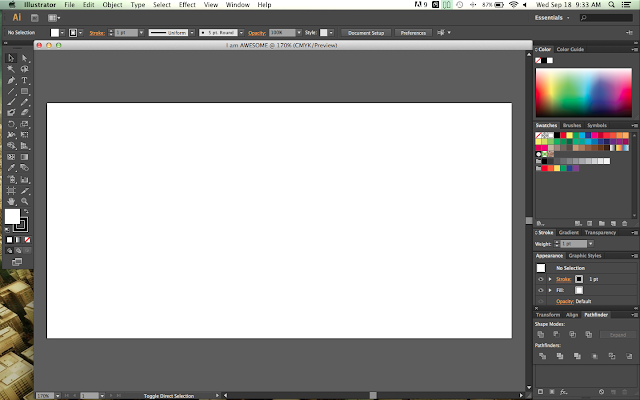Select the Scale tool
Image resolution: width=640 pixels, height=400 pixels.
(24, 124)
